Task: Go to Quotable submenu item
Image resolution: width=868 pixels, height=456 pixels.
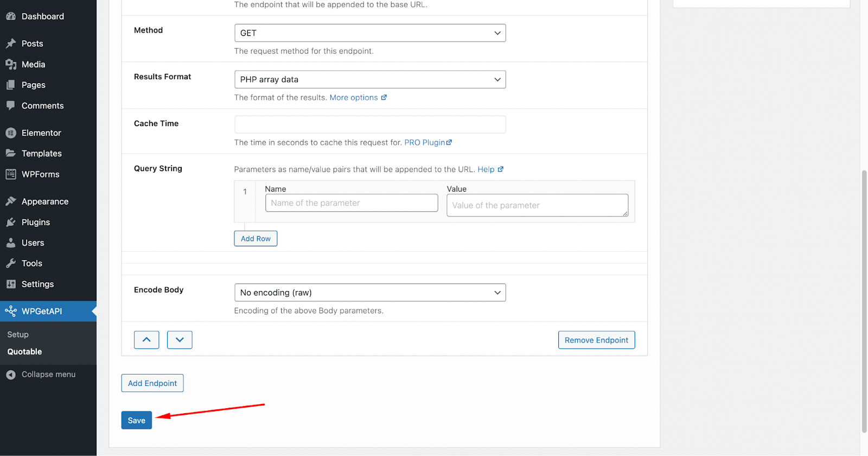Action: [x=24, y=352]
